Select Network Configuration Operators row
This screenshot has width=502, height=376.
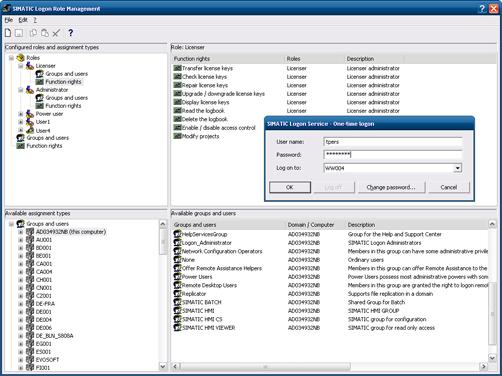pos(331,251)
